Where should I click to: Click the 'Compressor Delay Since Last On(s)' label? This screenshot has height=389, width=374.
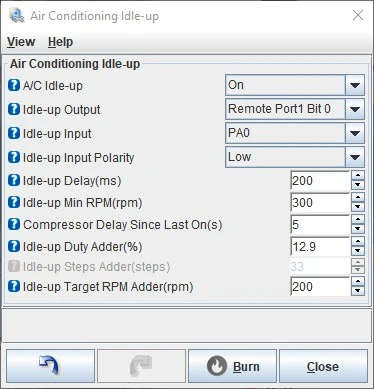tap(123, 225)
